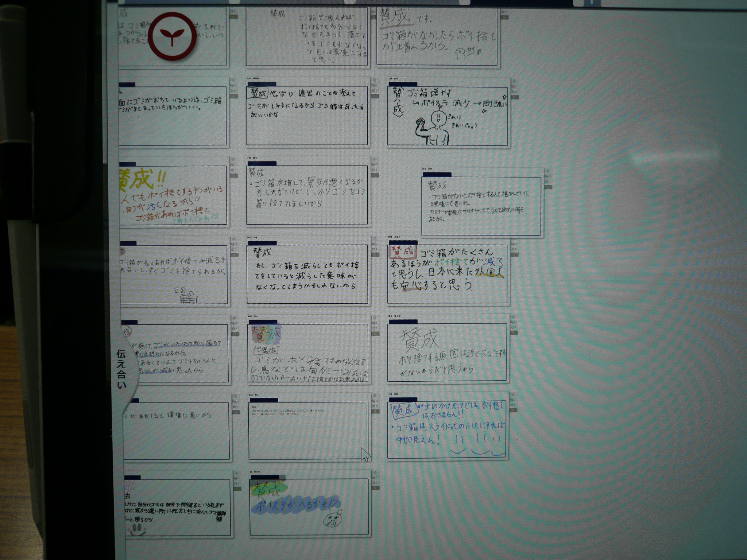Select the blue-ink card with スライド式のふた
The height and width of the screenshot is (560, 747).
[447, 430]
